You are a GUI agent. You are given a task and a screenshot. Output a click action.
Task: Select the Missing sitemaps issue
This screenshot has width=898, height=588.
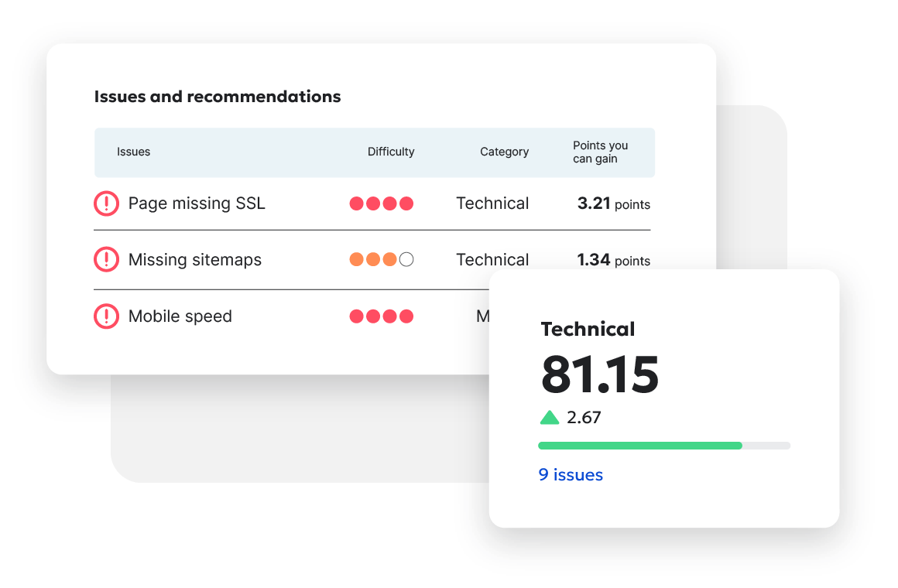click(195, 260)
